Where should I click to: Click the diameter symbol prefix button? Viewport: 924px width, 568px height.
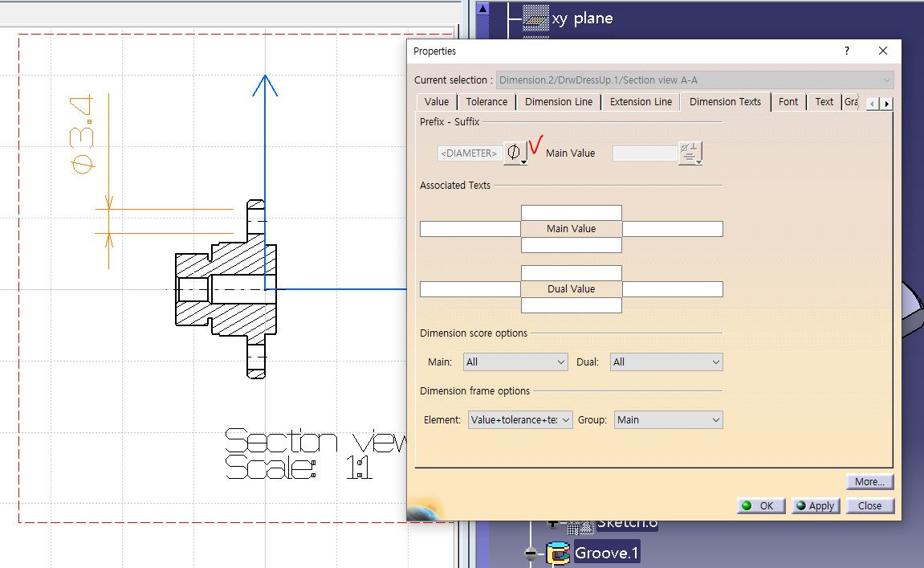pos(515,153)
